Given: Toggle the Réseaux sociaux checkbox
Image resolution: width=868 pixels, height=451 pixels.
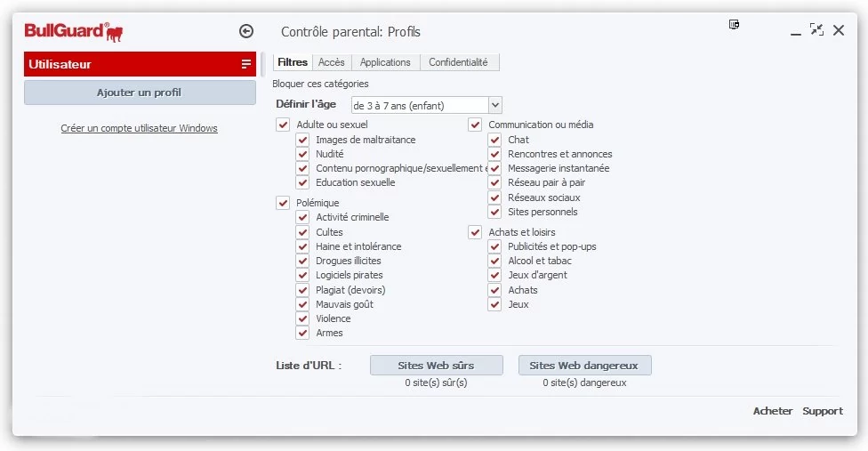Looking at the screenshot, I should (494, 197).
